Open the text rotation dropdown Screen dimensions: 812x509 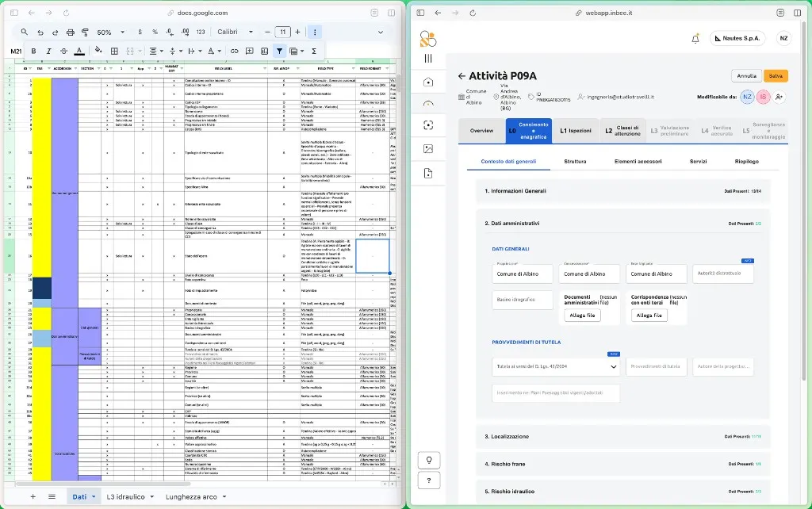[x=214, y=51]
